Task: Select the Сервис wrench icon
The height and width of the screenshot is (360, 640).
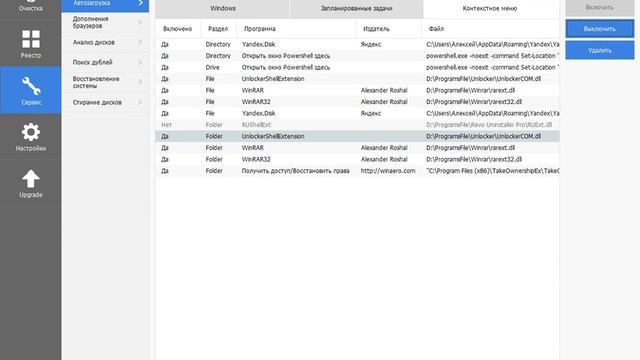Action: 31,86
